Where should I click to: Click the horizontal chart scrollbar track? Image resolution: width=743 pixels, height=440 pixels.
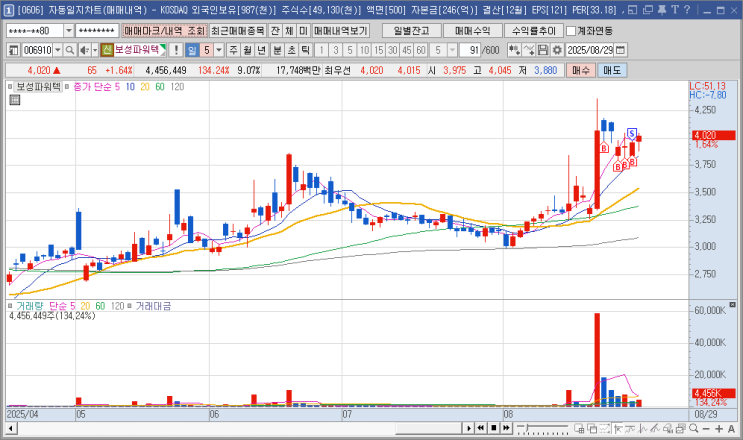[238, 428]
